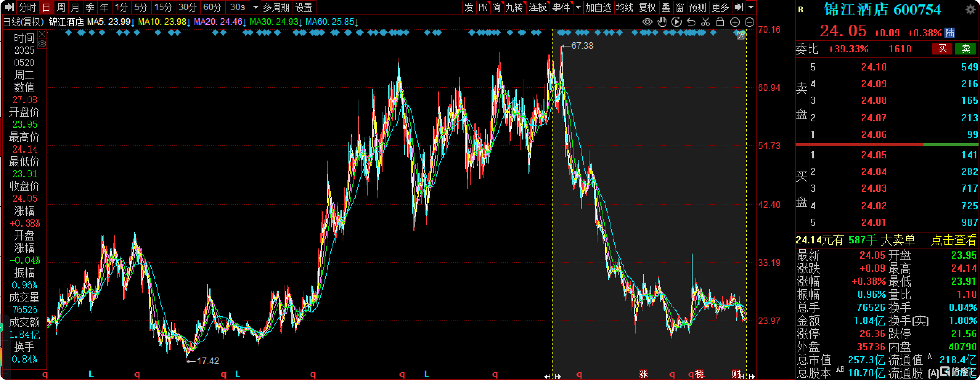The image size is (980, 380).
Task: Switch to the 分时 intraday chart tab
Action: coord(27,7)
